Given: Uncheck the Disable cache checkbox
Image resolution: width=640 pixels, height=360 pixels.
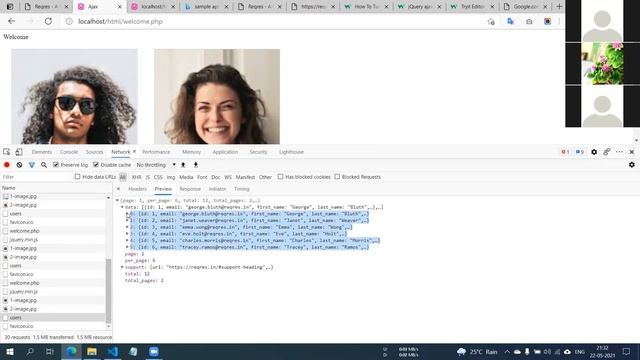Looking at the screenshot, I should 96,165.
